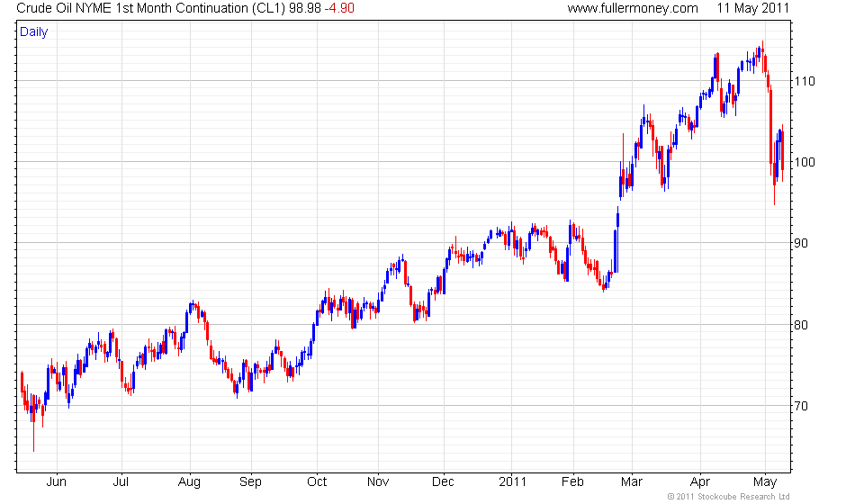Click the date '11 May 2011'
Viewport: 864px width, 504px height.
click(752, 8)
